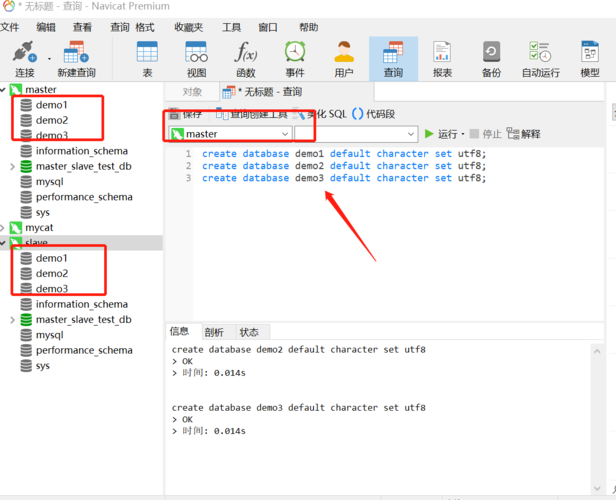Select performance_schema under master
The image size is (616, 500).
84,197
